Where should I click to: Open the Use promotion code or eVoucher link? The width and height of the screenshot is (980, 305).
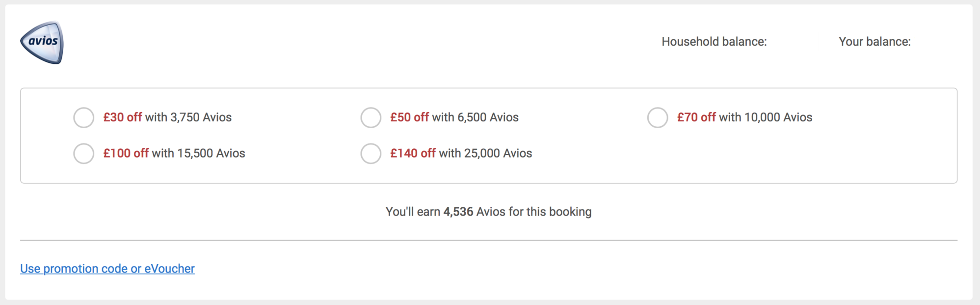[x=107, y=269]
